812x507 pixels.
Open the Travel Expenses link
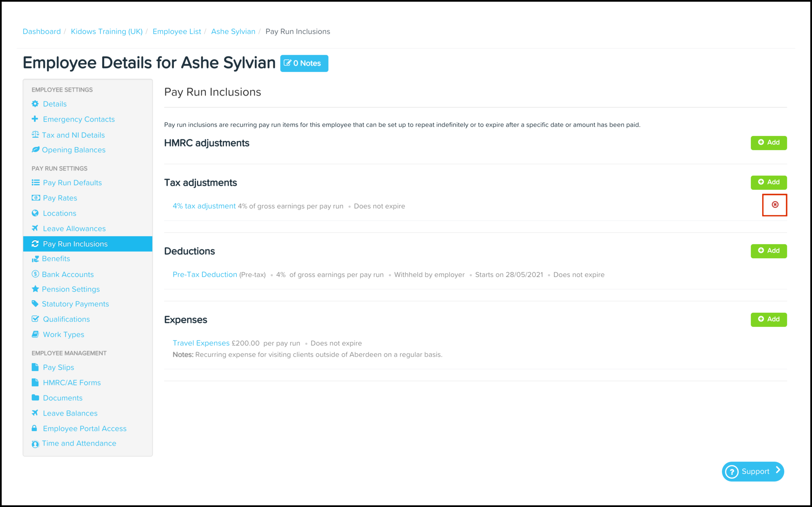click(201, 343)
